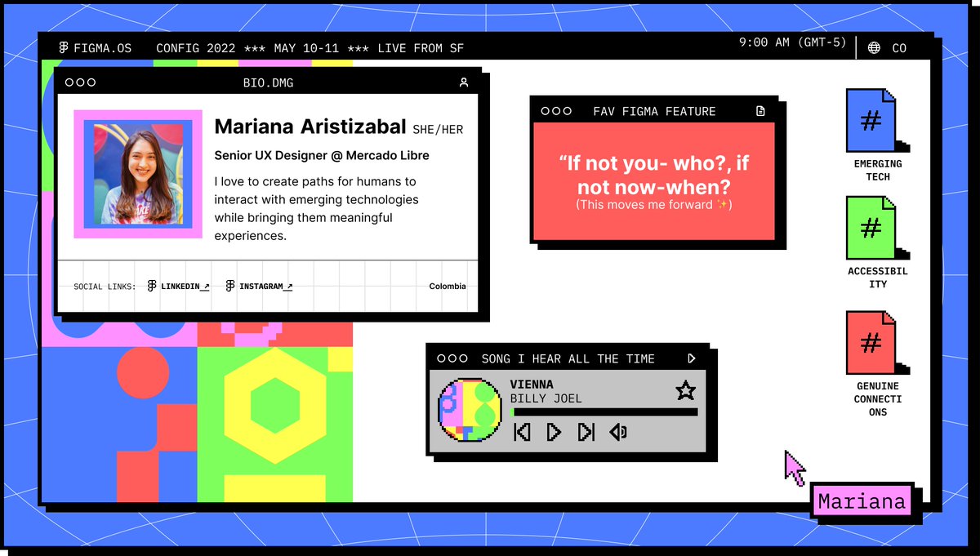Viewport: 980px width, 556px height.
Task: Click the GENUINE CONNECTIONS label
Action: [878, 399]
